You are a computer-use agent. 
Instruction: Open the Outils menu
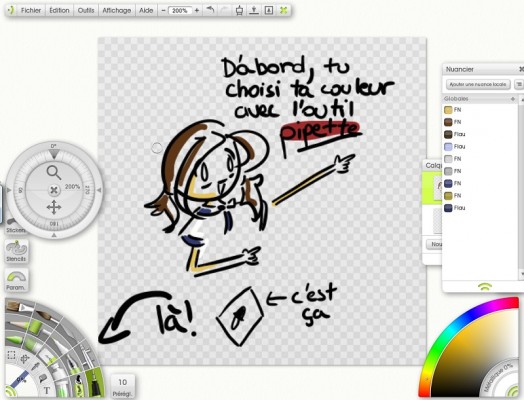pos(86,10)
